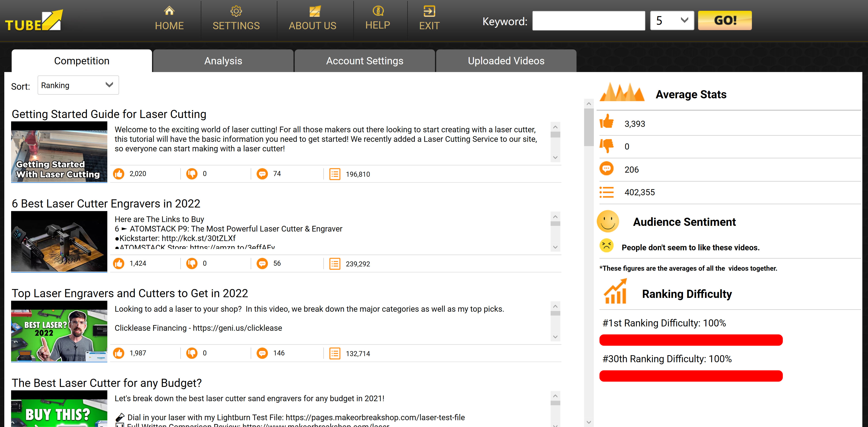Open the results count dropdown showing 5
The height and width of the screenshot is (427, 868).
[x=672, y=21]
